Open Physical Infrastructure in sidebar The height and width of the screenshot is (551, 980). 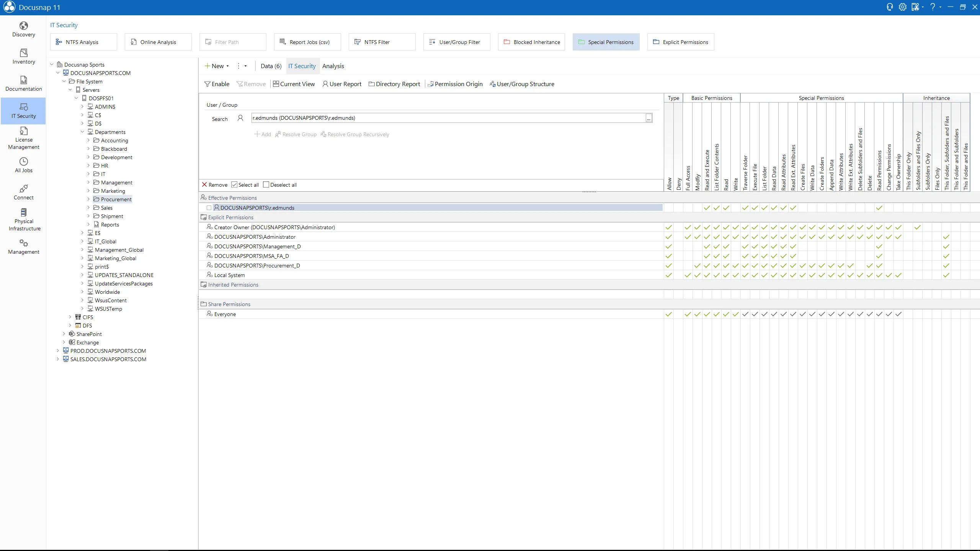[23, 220]
